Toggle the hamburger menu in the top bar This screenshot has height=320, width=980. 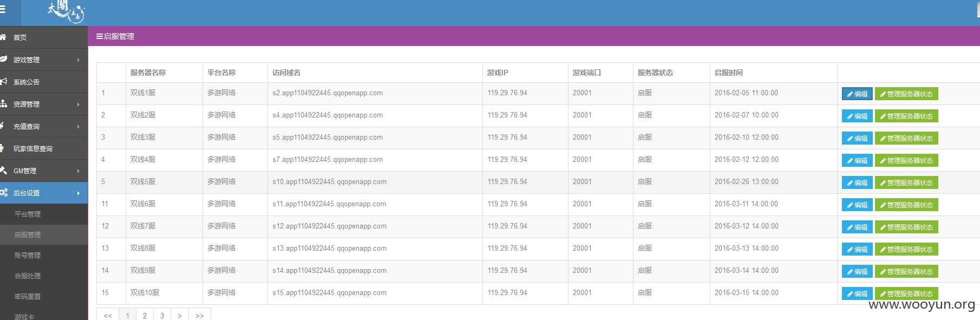click(3, 9)
